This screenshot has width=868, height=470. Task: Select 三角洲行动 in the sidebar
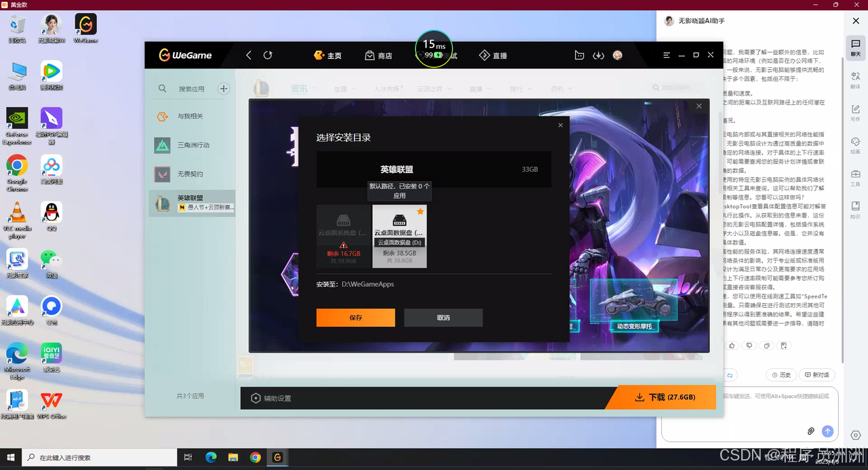pos(192,145)
